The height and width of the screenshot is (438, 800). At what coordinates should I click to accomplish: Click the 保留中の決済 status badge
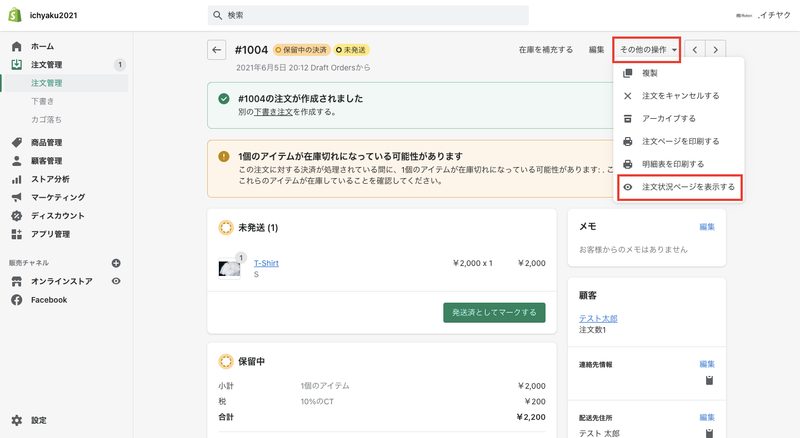pos(302,50)
